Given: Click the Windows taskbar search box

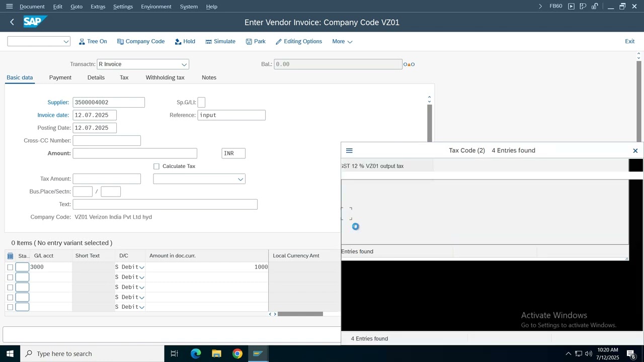Looking at the screenshot, I should tap(92, 353).
